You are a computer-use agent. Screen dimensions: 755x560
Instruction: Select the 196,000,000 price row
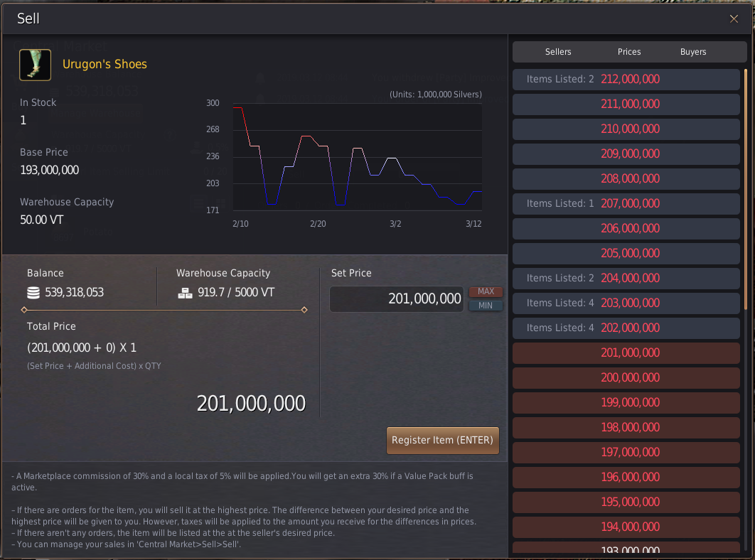[626, 478]
